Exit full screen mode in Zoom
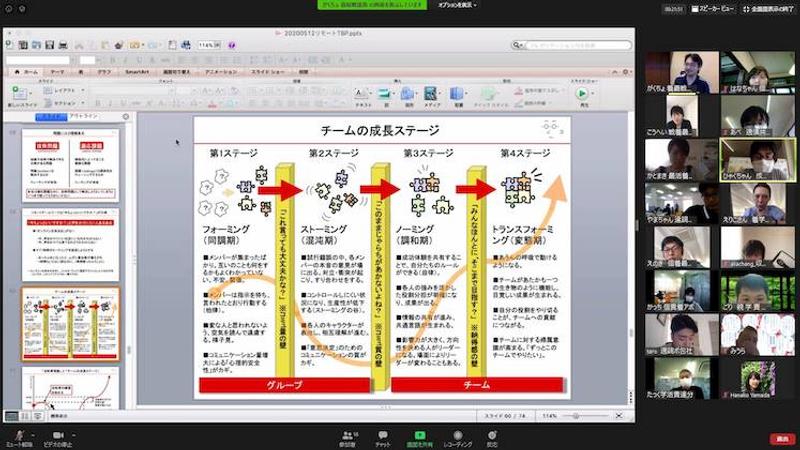The width and height of the screenshot is (800, 450). [x=768, y=9]
